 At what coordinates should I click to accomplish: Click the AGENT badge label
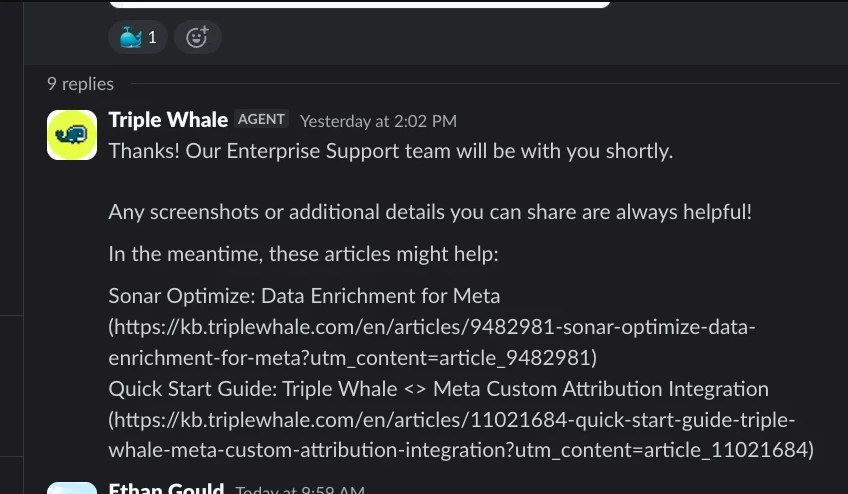(x=261, y=119)
